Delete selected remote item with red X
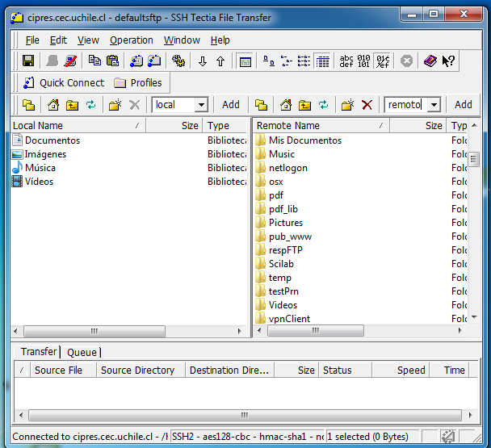This screenshot has width=491, height=448. pyautogui.click(x=367, y=105)
